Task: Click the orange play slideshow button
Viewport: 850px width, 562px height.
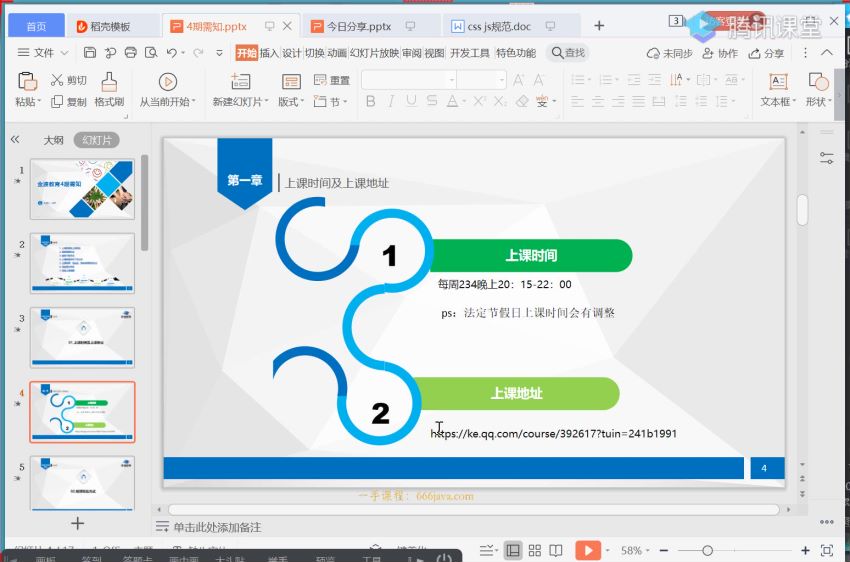Action: point(588,550)
